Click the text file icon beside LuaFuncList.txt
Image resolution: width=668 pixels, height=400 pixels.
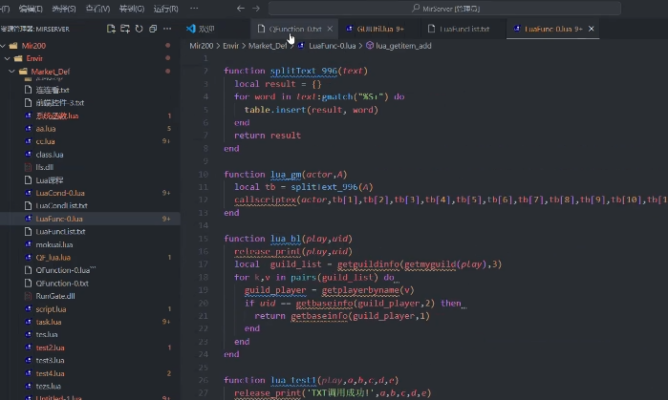[x=27, y=231]
